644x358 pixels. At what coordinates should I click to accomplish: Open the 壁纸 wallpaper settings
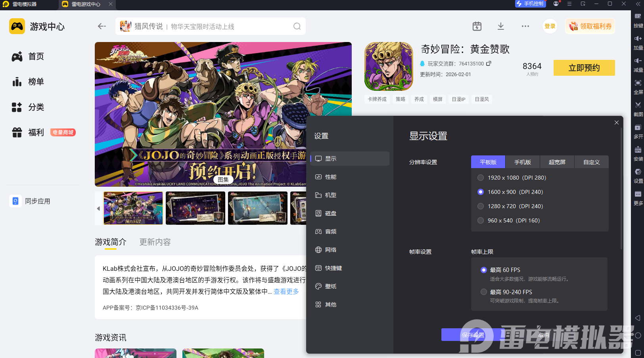point(331,286)
